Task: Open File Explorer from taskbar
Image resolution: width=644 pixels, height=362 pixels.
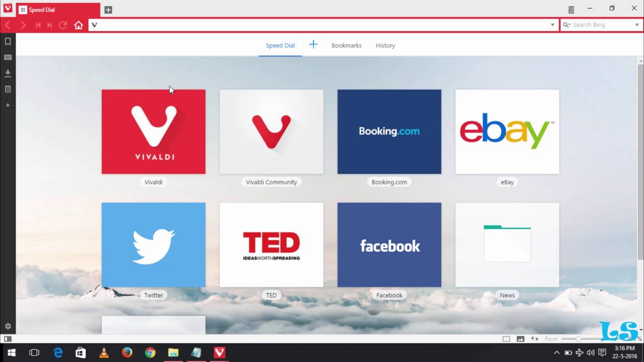Action: [173, 352]
